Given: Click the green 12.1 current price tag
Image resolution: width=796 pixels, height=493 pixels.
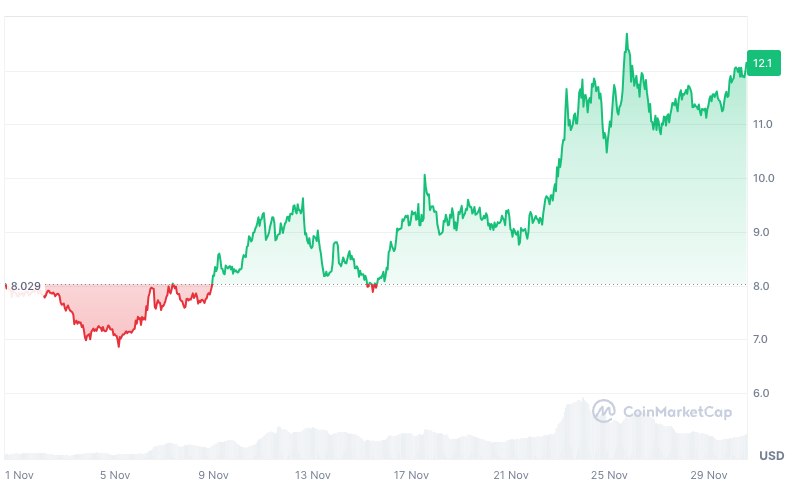Looking at the screenshot, I should (x=762, y=64).
